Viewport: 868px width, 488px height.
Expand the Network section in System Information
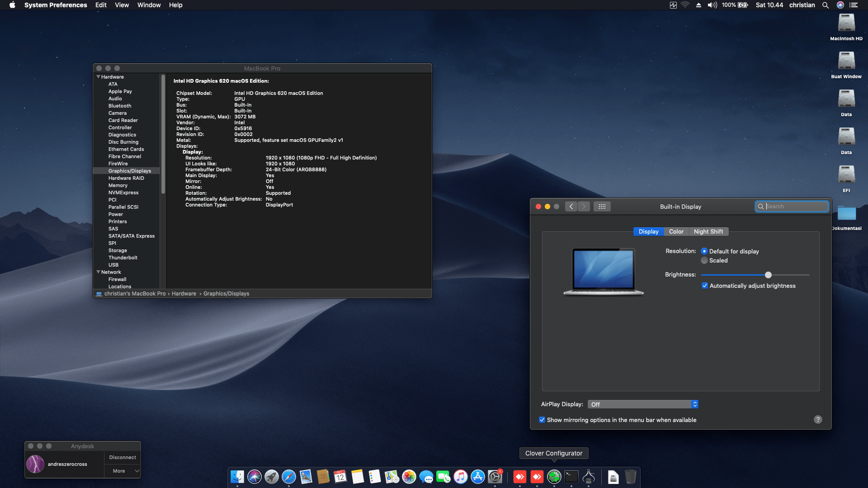(x=98, y=272)
